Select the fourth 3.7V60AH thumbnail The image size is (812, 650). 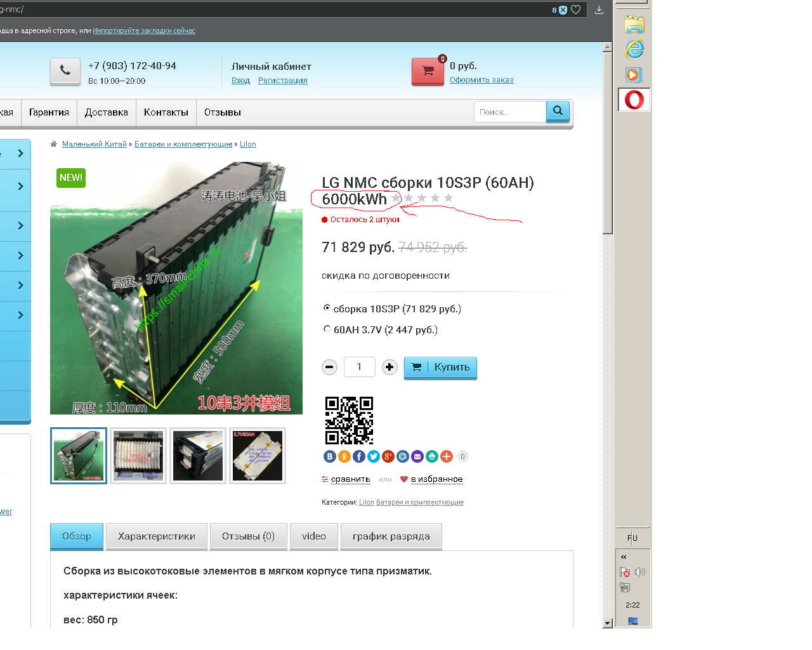tap(258, 456)
